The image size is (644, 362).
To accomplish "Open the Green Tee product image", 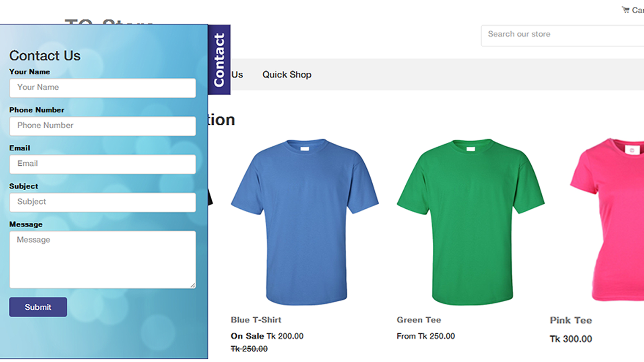I will [x=471, y=222].
